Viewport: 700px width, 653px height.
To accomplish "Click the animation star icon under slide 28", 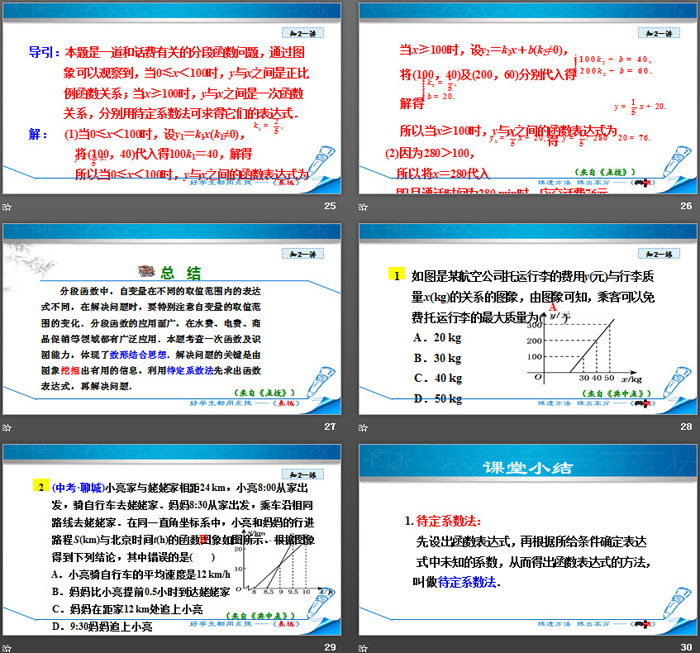I will pyautogui.click(x=363, y=428).
